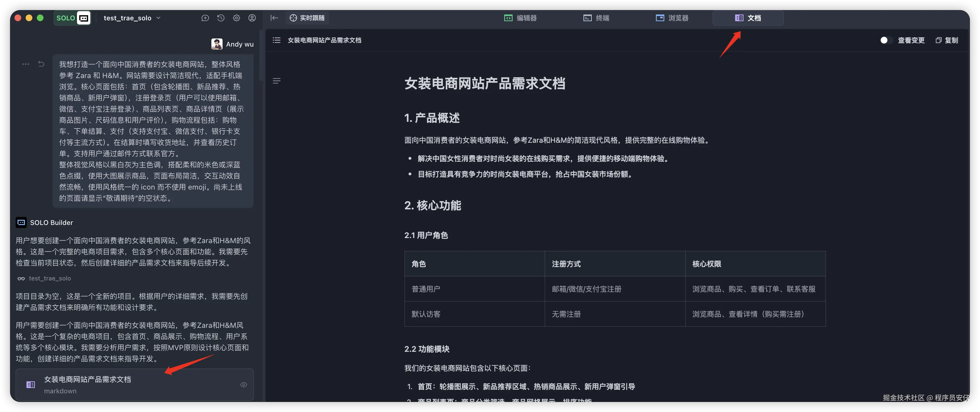Collapse the sidebar panel arrow icon
The height and width of the screenshot is (412, 980).
tap(274, 18)
